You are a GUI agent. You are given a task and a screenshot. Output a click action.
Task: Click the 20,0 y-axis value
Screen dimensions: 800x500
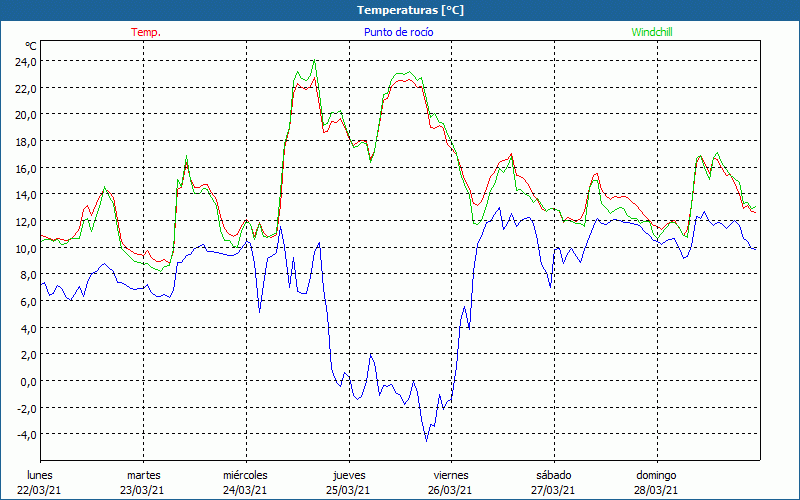click(25, 115)
